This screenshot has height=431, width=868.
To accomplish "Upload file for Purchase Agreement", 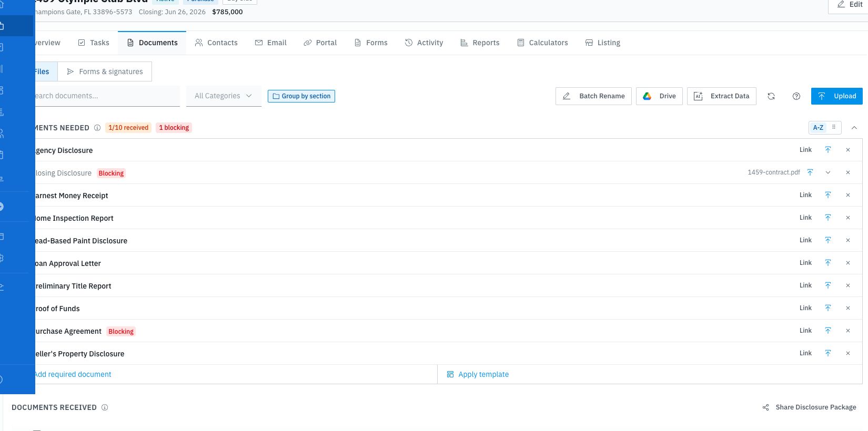I will (828, 331).
